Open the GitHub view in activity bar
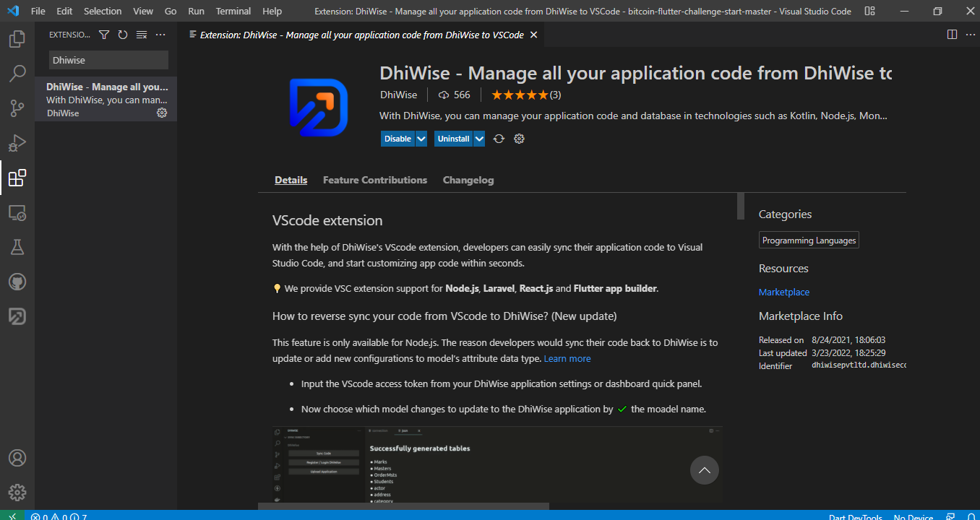 (x=17, y=282)
